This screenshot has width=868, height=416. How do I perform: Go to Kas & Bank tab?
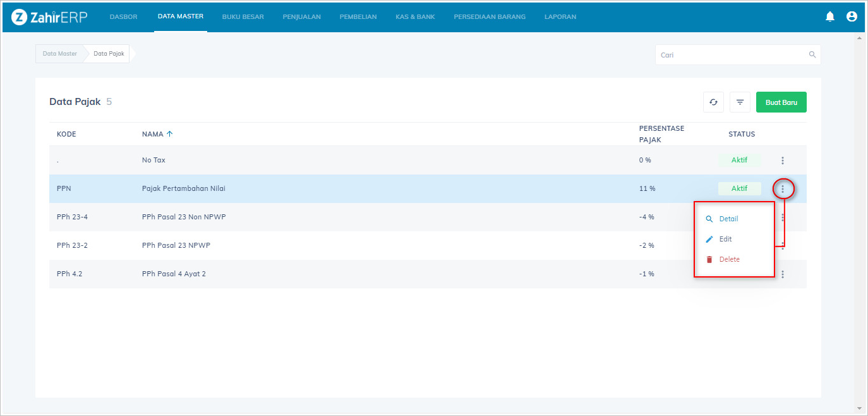point(415,17)
